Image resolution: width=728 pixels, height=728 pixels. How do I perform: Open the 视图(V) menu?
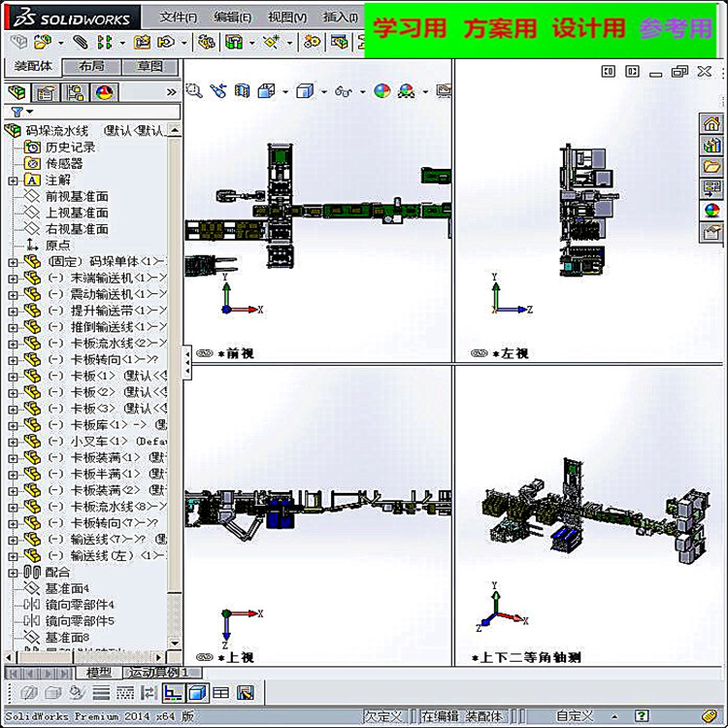tap(287, 17)
